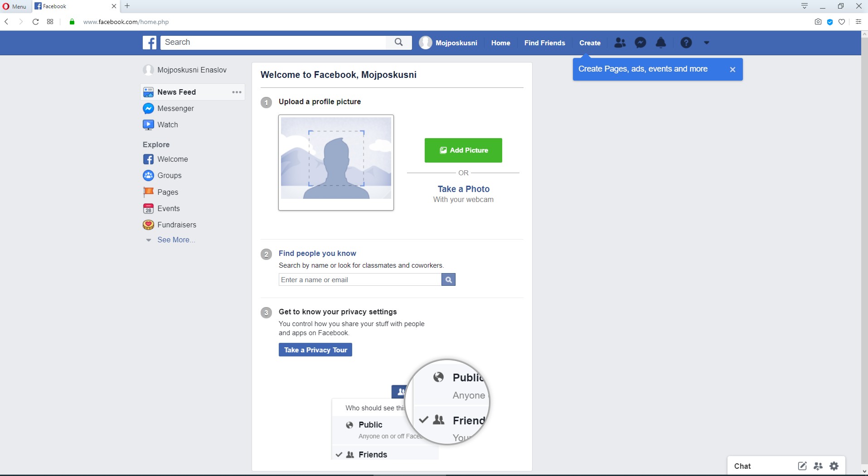
Task: Open the Messenger icon in top navbar
Action: tap(640, 43)
